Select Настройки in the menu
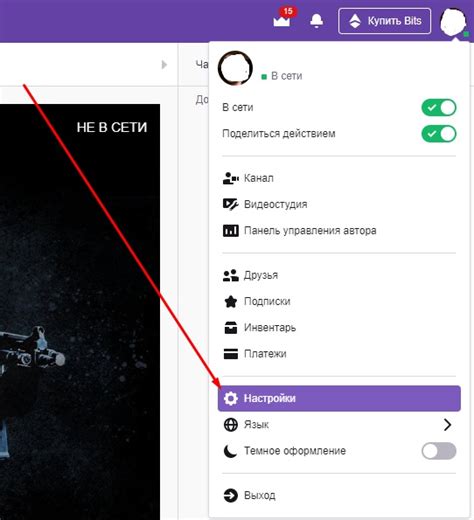 (339, 398)
